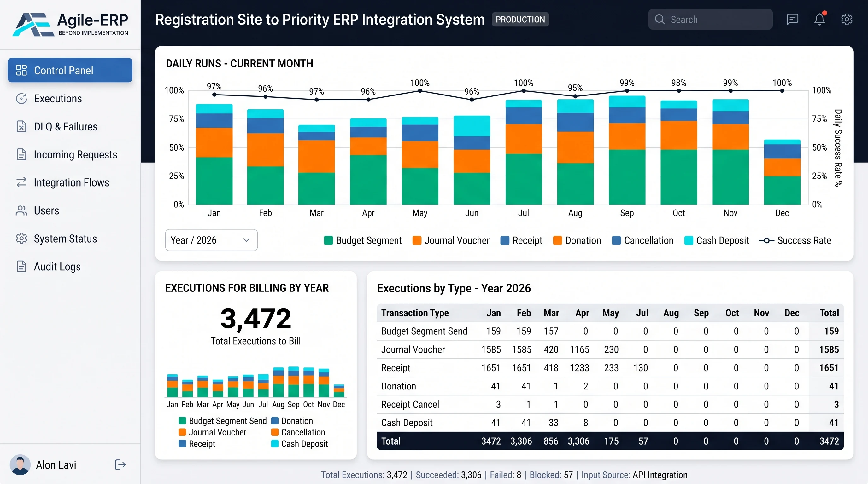Image resolution: width=868 pixels, height=484 pixels.
Task: Open DLQ & Failures section
Action: tap(66, 126)
